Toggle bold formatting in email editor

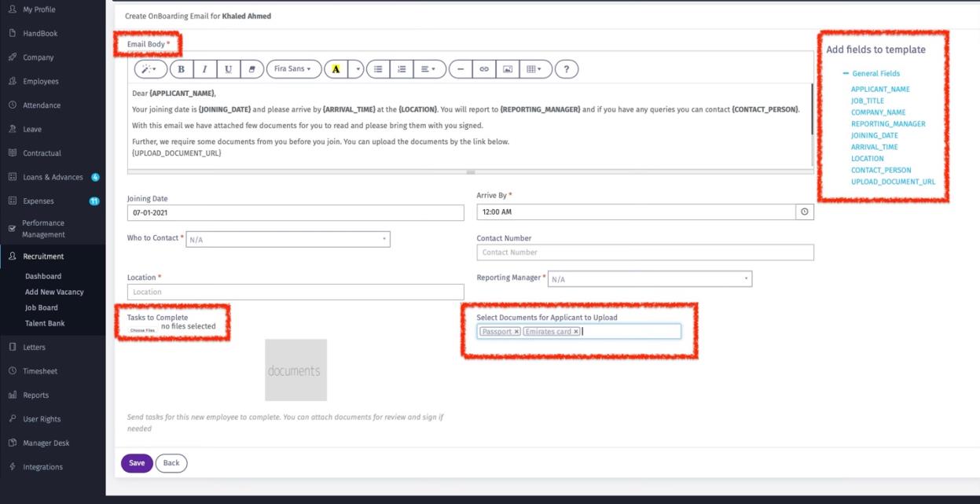coord(182,69)
